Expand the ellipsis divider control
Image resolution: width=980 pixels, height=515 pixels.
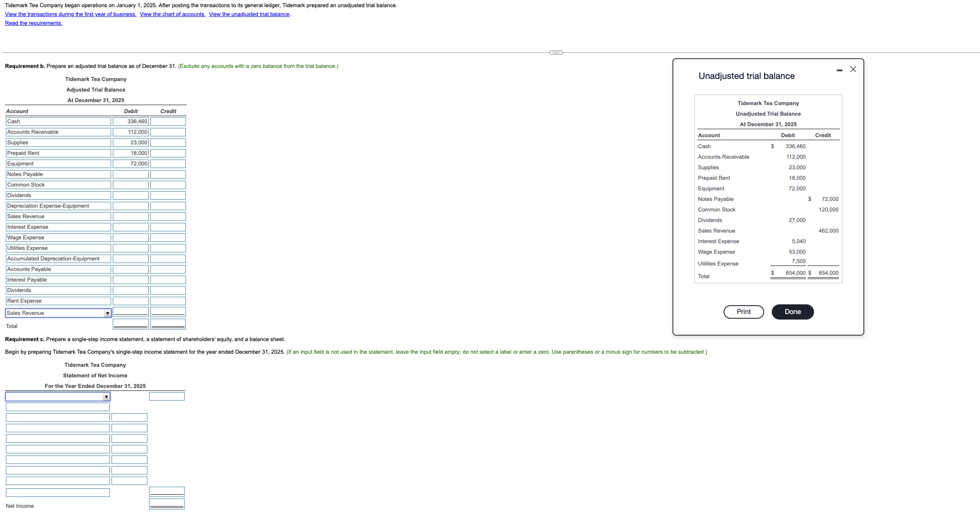(x=557, y=52)
